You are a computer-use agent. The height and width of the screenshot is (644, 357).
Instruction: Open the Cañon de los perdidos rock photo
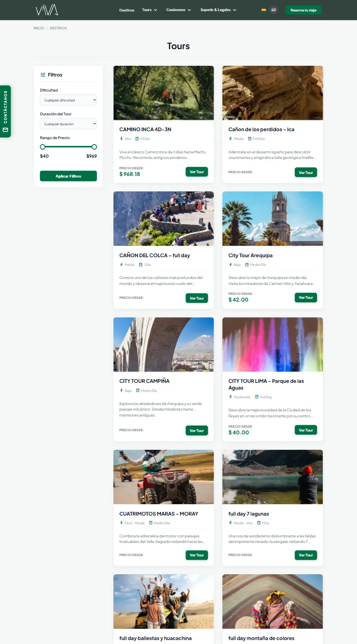click(273, 93)
